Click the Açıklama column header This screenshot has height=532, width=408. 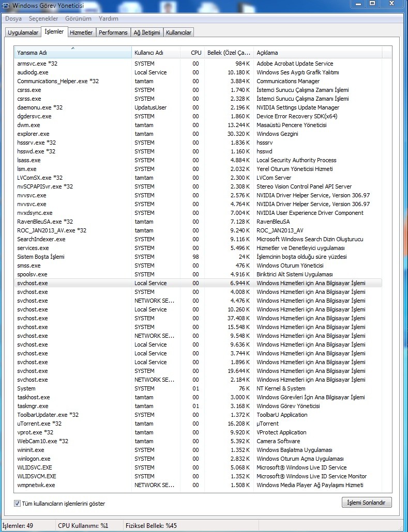tap(318, 53)
